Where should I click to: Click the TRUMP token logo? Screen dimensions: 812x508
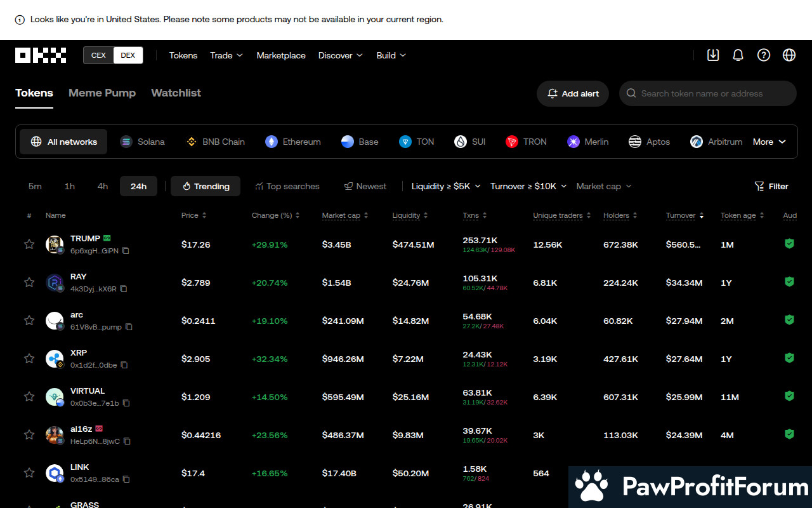(55, 244)
